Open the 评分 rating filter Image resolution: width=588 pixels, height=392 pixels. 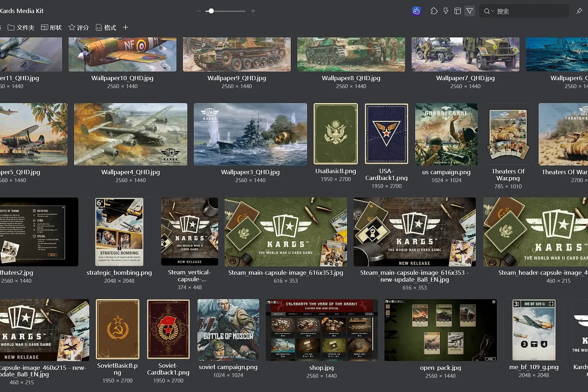tap(79, 28)
